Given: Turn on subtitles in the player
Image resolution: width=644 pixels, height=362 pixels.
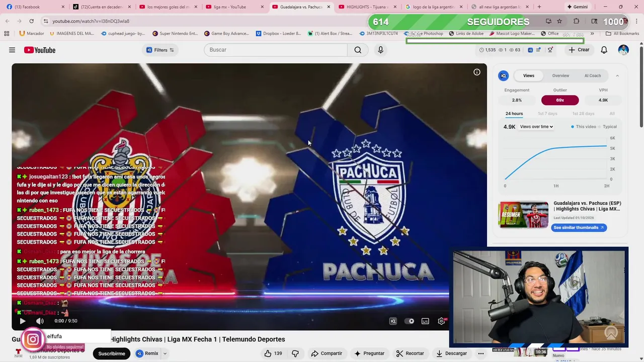Looking at the screenshot, I should pyautogui.click(x=425, y=321).
